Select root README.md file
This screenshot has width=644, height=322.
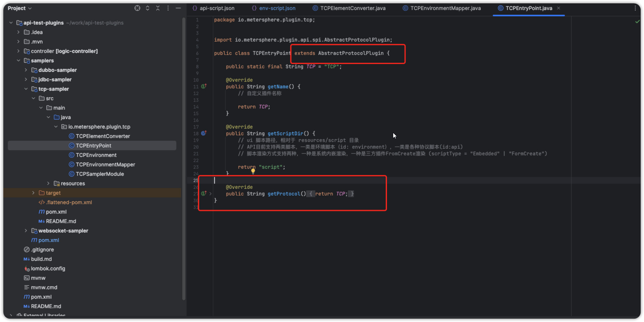coord(42,306)
